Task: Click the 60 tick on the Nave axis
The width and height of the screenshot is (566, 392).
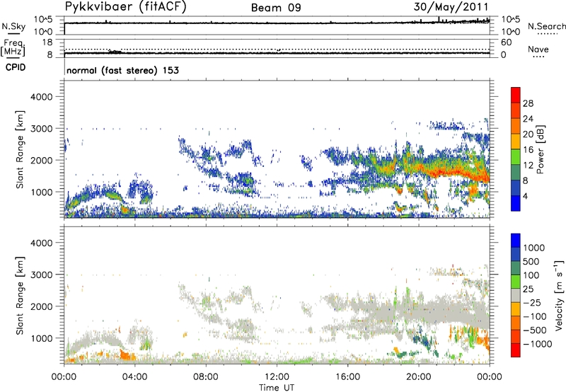Action: click(x=506, y=42)
